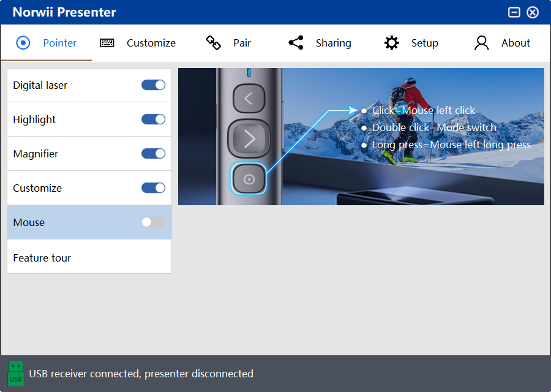Select the Magnifier row label
The image size is (551, 392).
coord(36,154)
